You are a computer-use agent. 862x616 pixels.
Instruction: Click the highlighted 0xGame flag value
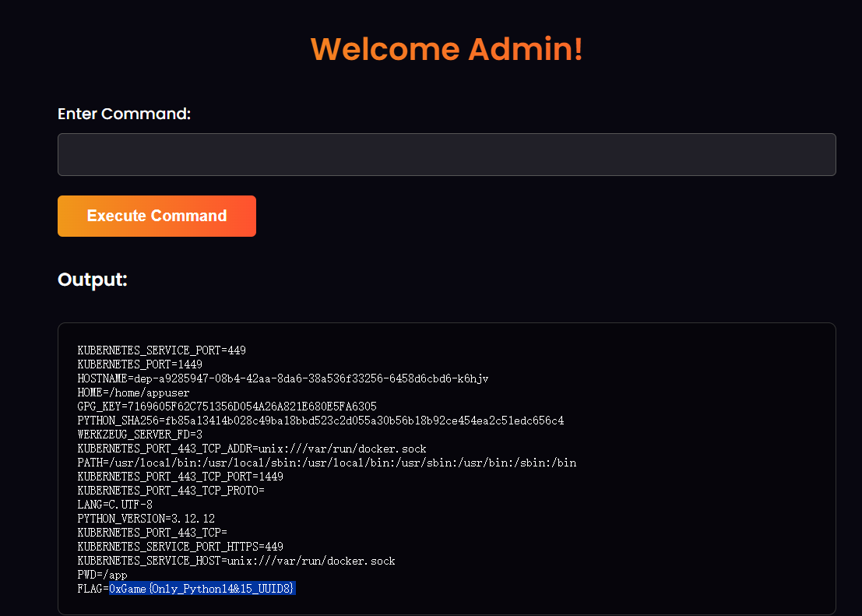pyautogui.click(x=202, y=589)
